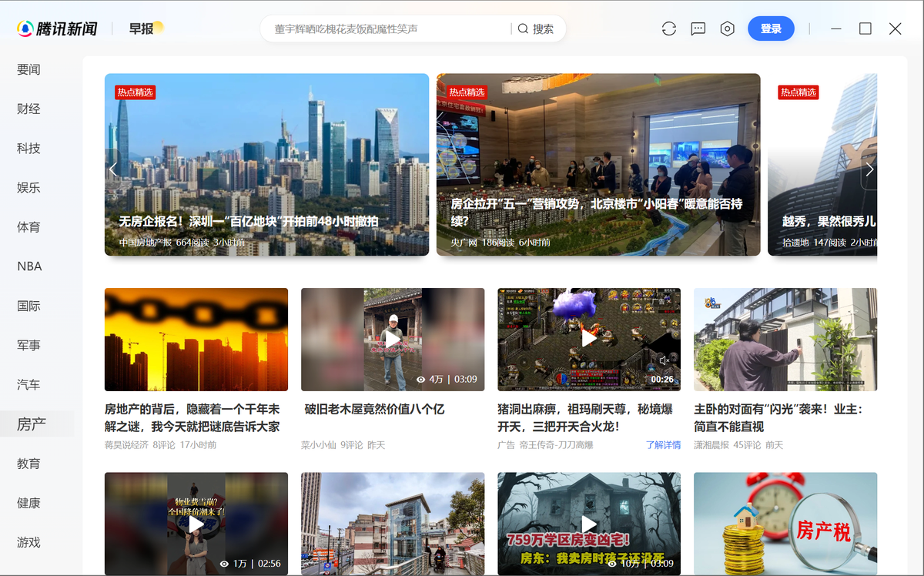Click 央广网 source on Beijing banner

point(464,242)
